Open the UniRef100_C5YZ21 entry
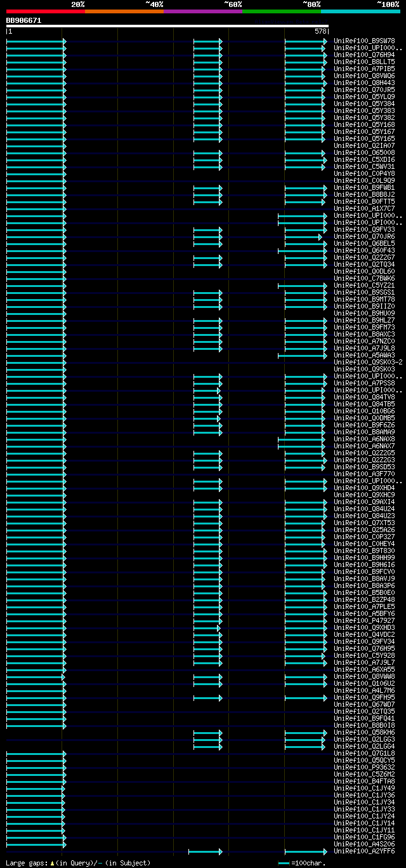 364,286
